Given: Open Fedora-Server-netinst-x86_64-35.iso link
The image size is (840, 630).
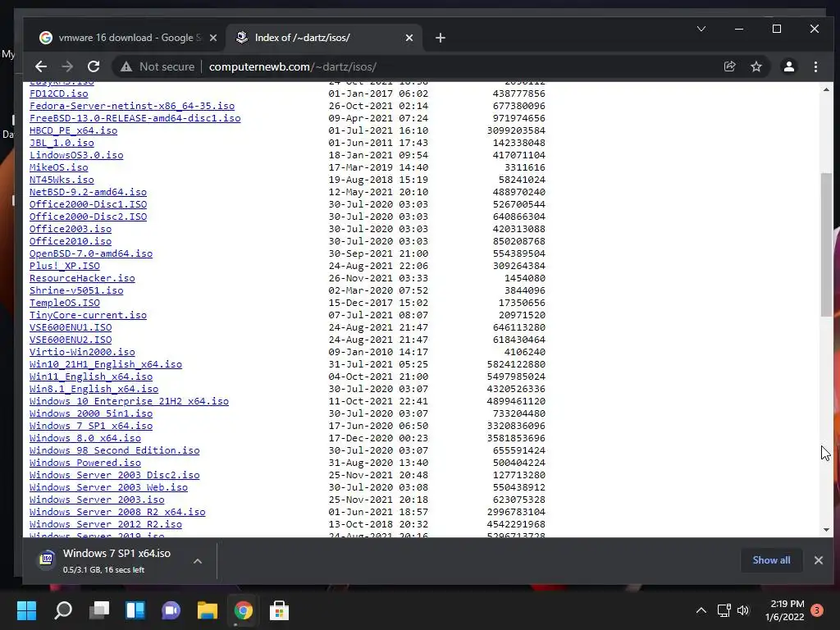Looking at the screenshot, I should pyautogui.click(x=132, y=106).
